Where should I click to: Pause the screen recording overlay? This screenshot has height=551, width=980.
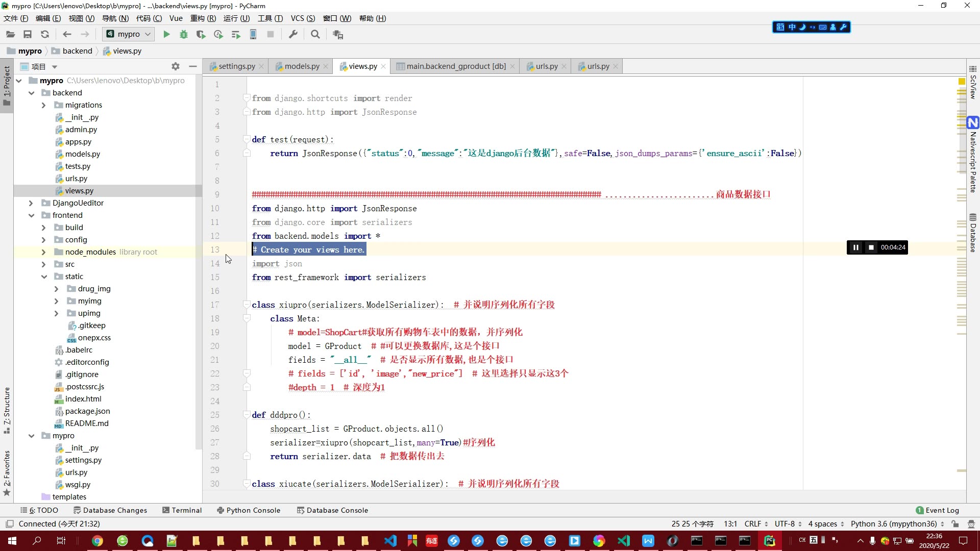point(856,247)
